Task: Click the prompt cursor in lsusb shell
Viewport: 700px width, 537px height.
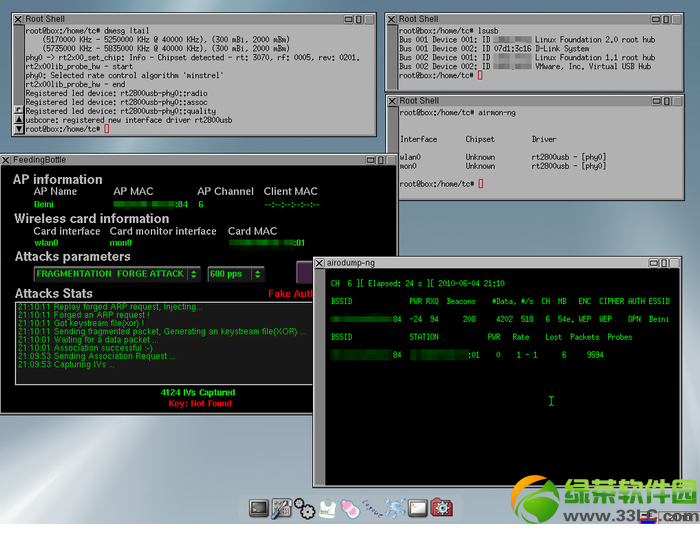Action: pyautogui.click(x=480, y=75)
